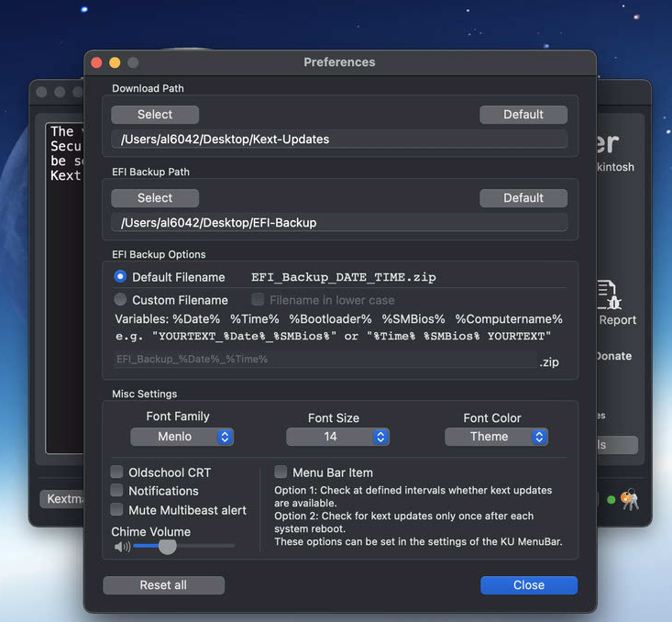Click the keychain icon in main window
The image size is (672, 622).
(630, 499)
